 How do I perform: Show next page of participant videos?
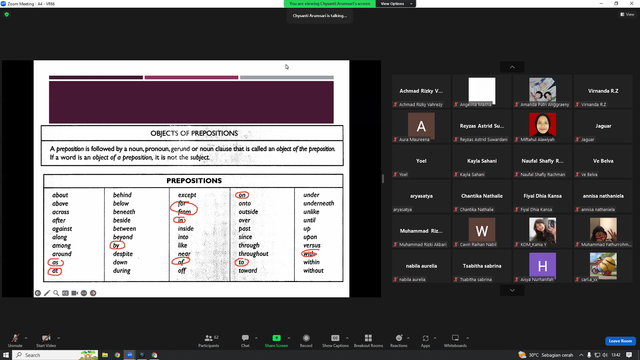[x=512, y=290]
